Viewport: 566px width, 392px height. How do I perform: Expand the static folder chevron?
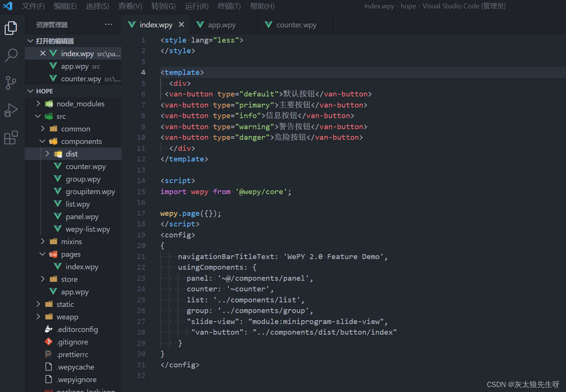pos(38,304)
